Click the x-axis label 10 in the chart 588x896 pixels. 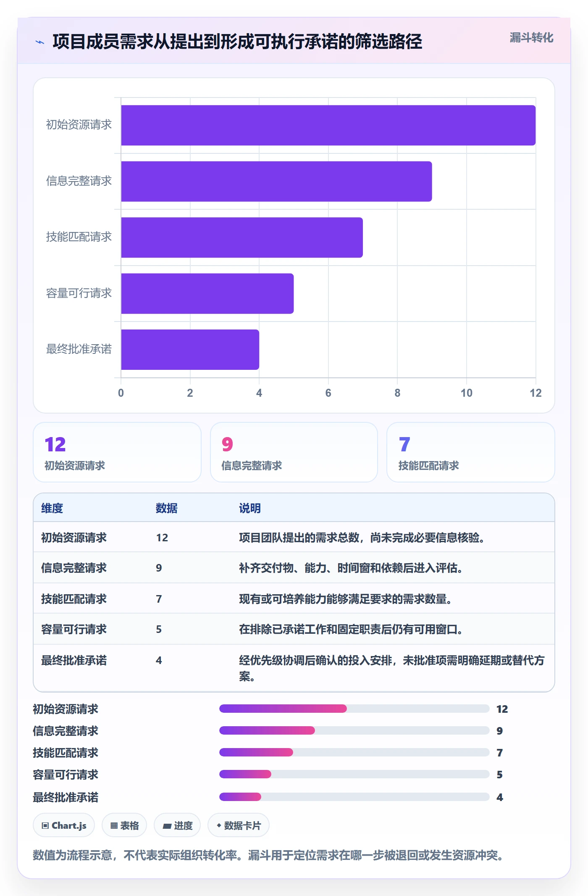click(467, 393)
